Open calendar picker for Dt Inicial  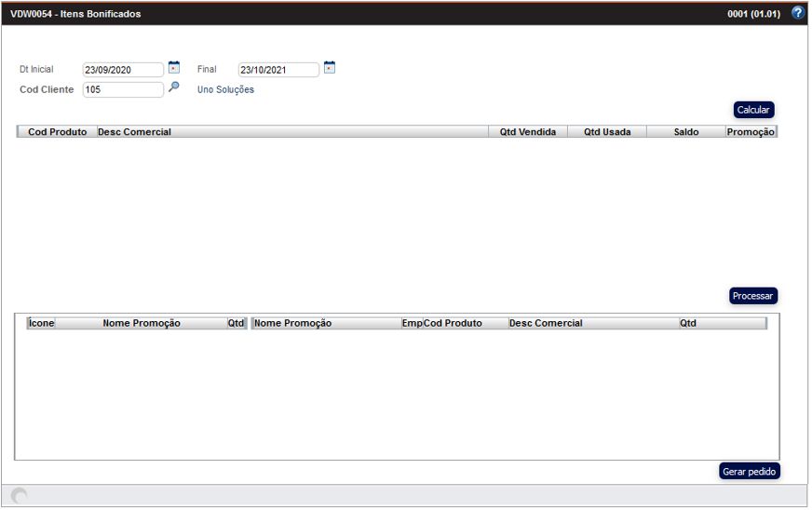[174, 68]
